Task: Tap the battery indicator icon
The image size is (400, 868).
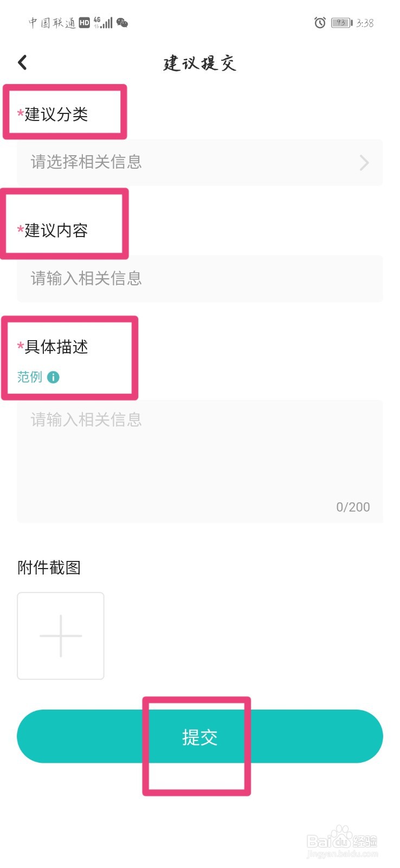Action: coord(342,23)
